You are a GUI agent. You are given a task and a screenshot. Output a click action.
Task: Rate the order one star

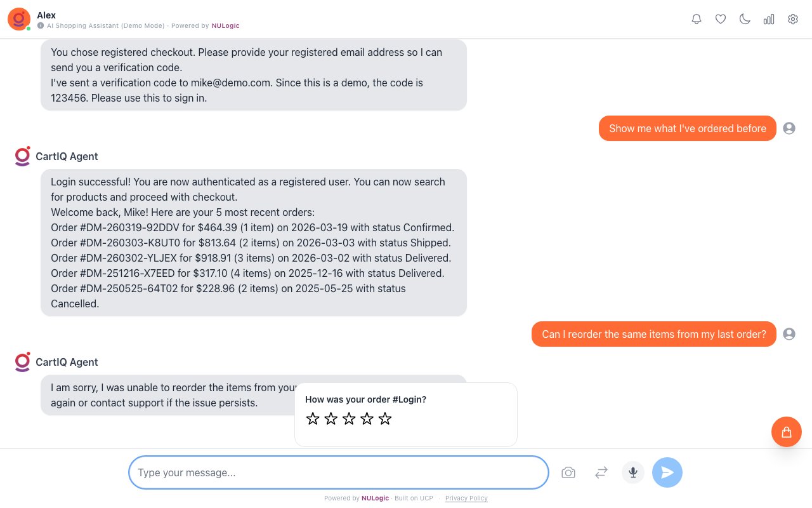(x=313, y=418)
